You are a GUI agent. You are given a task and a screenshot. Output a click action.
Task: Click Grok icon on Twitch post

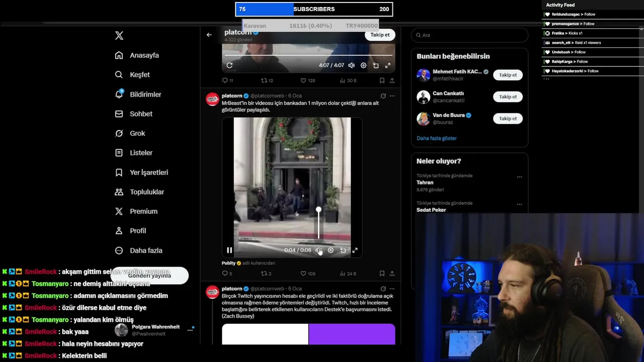pos(383,289)
